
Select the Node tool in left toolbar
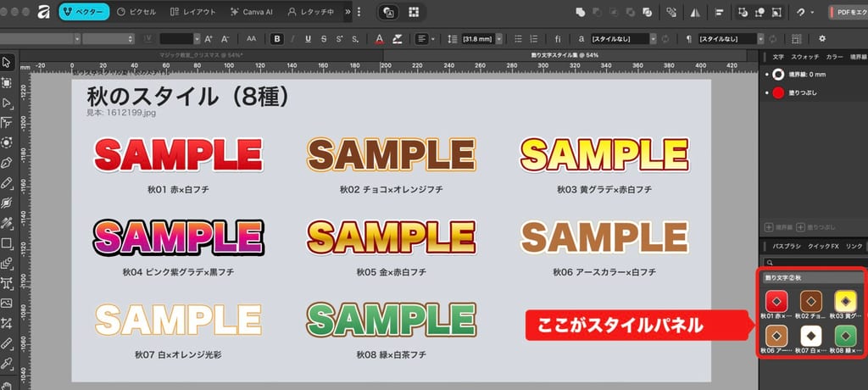coord(7,103)
